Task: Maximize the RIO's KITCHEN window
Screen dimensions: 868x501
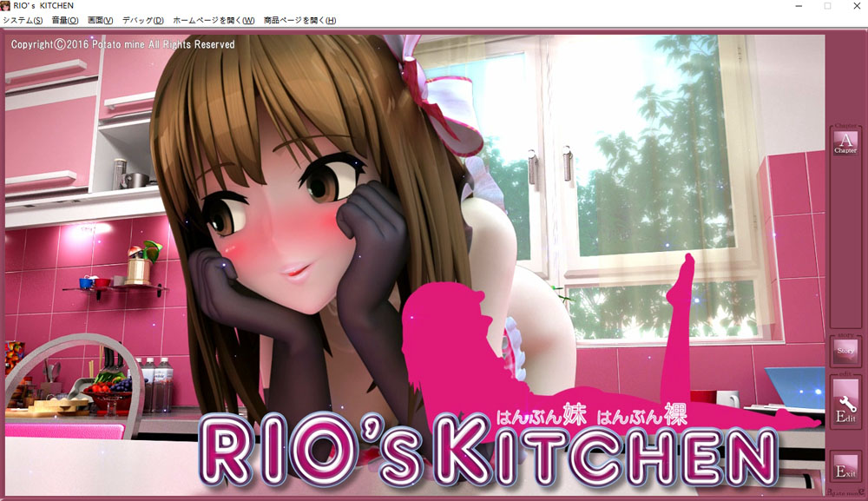Action: (827, 6)
